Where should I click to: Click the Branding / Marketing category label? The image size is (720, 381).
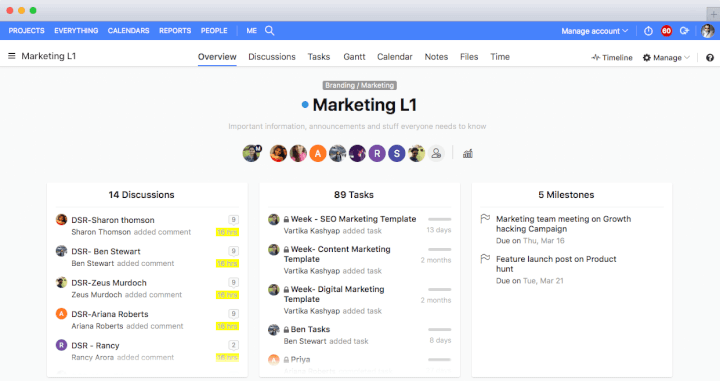click(360, 85)
